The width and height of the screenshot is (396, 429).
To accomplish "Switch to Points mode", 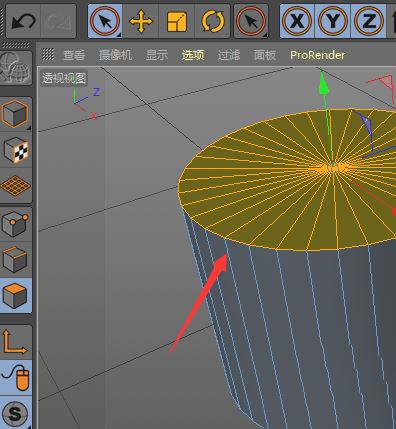I will click(x=16, y=224).
